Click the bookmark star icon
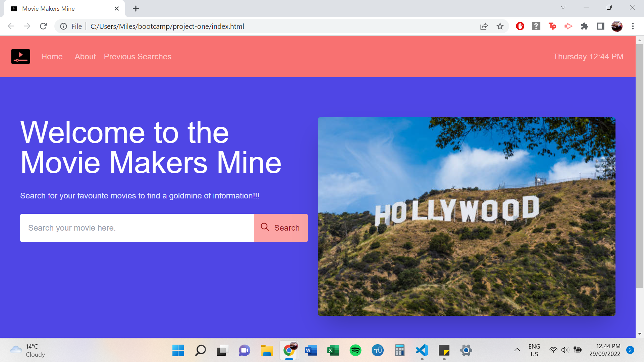 point(500,26)
